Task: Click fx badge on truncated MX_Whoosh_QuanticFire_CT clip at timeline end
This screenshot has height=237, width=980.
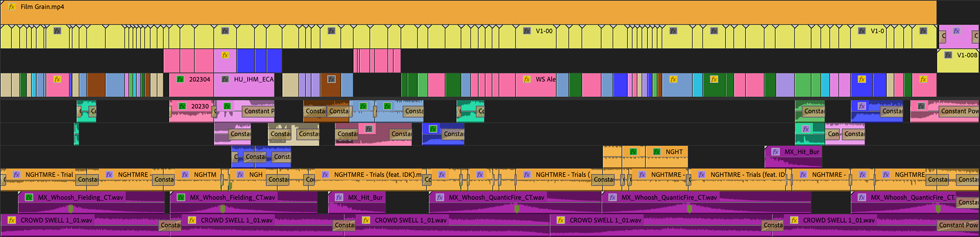Action: pos(862,197)
